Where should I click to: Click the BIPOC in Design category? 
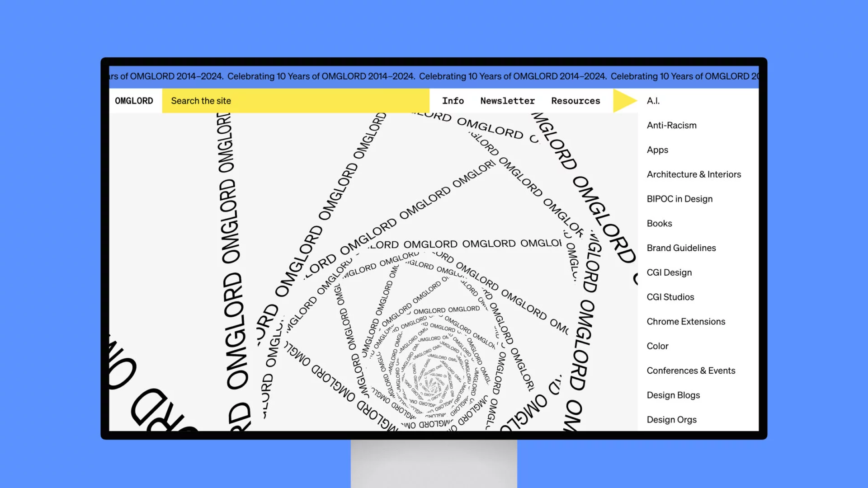679,198
